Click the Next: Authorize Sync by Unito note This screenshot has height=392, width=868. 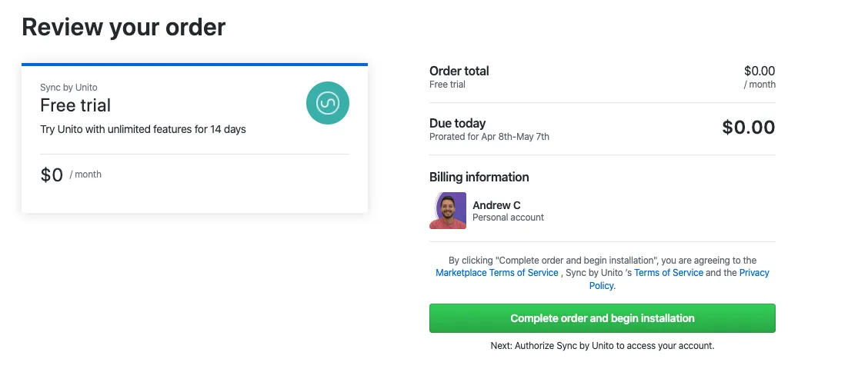coord(603,346)
